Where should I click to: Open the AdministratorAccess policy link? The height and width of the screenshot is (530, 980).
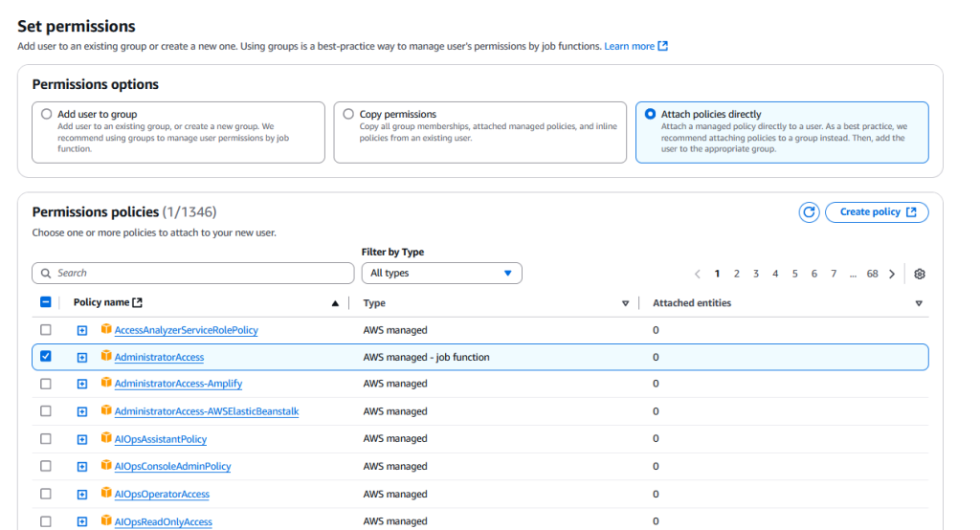click(x=160, y=358)
